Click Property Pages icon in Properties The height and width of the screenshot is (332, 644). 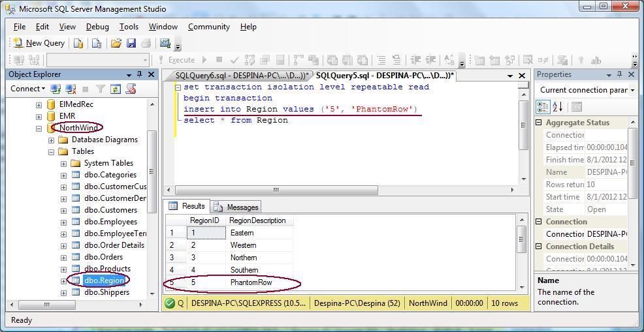pos(577,107)
